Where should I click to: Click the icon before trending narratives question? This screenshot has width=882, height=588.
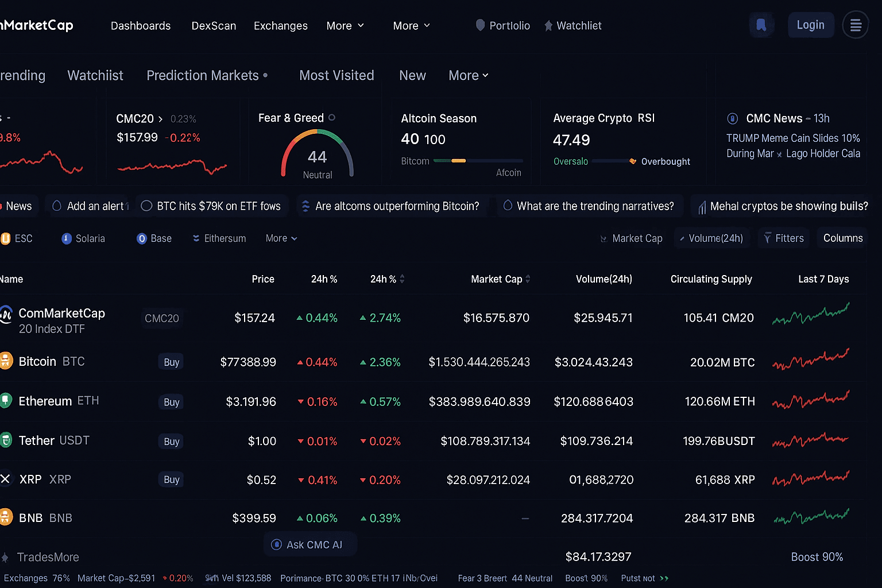click(x=508, y=205)
